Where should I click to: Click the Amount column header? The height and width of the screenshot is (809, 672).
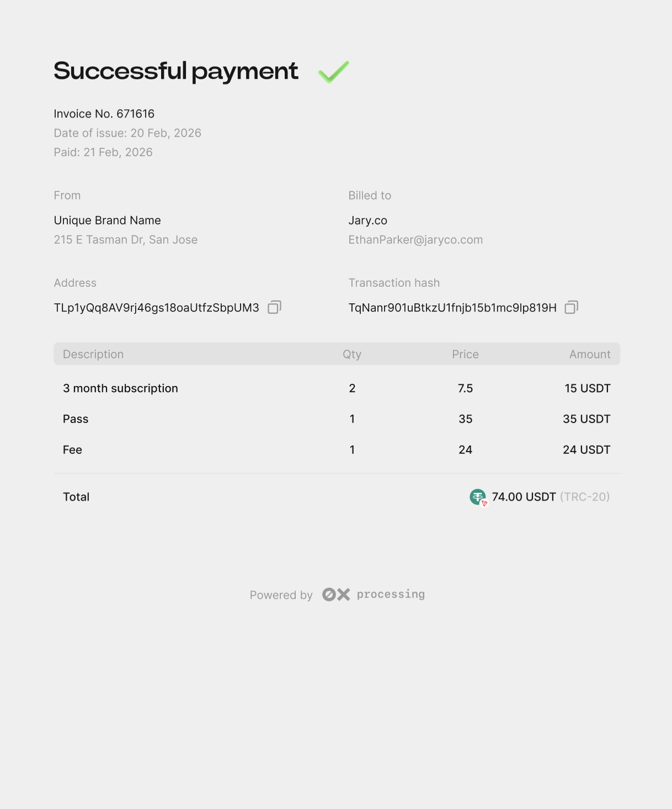point(590,355)
